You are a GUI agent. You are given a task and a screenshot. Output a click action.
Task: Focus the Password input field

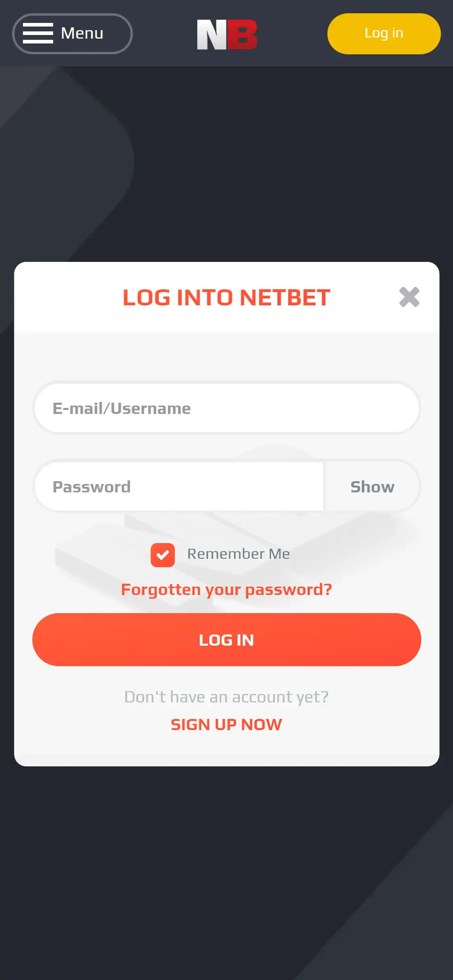pyautogui.click(x=179, y=486)
